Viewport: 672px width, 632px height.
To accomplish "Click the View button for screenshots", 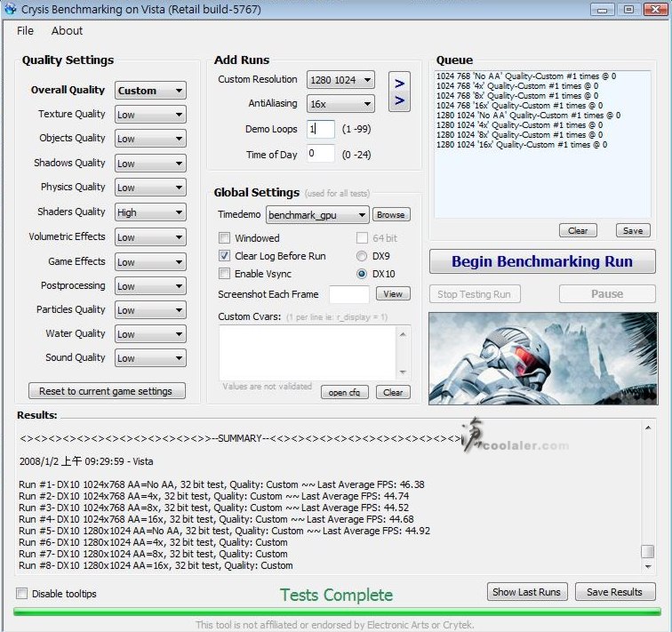I will pyautogui.click(x=393, y=294).
